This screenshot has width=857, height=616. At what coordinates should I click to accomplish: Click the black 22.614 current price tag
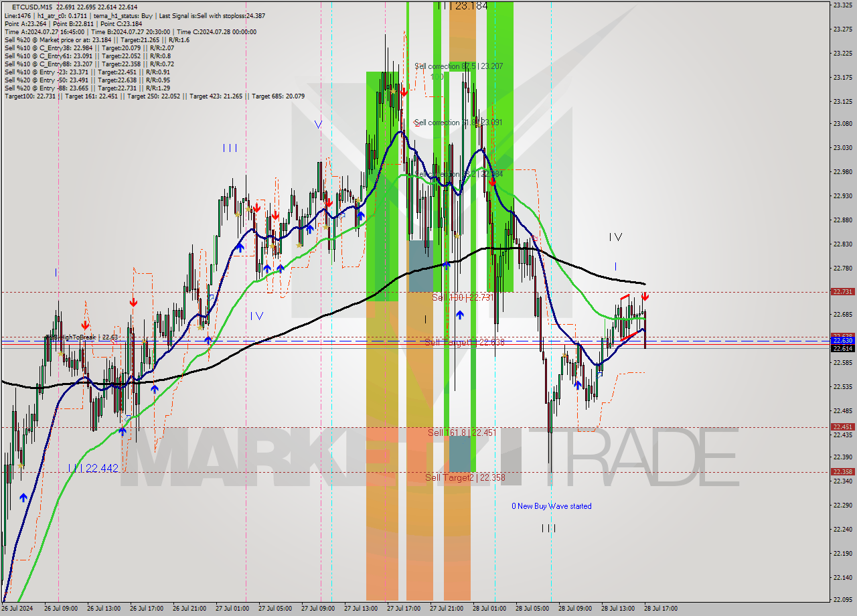(x=842, y=348)
